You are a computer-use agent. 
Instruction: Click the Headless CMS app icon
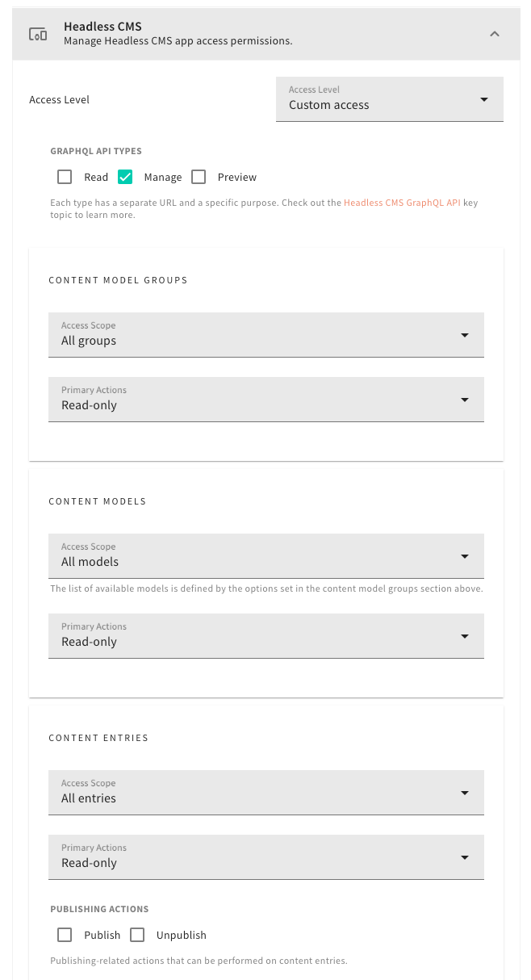point(38,33)
